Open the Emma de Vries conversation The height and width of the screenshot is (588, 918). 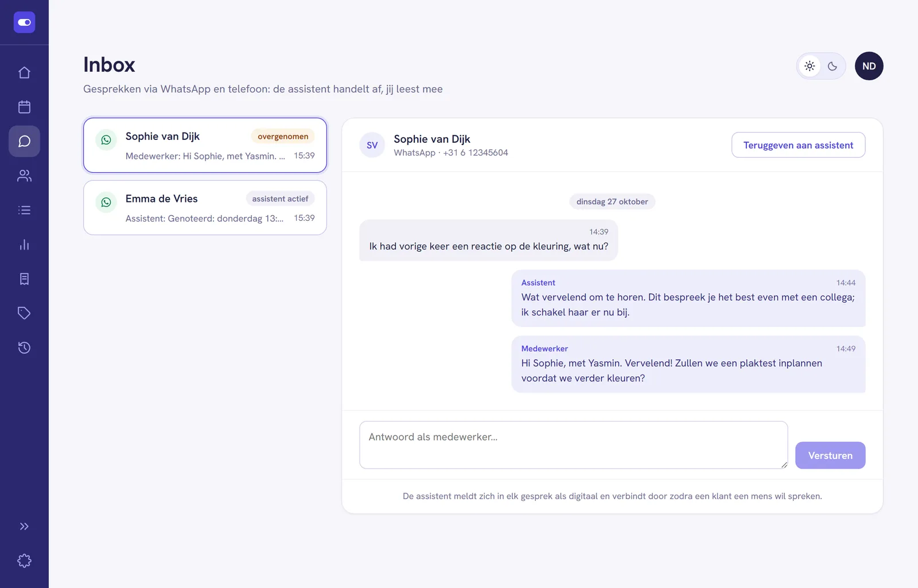[205, 208]
